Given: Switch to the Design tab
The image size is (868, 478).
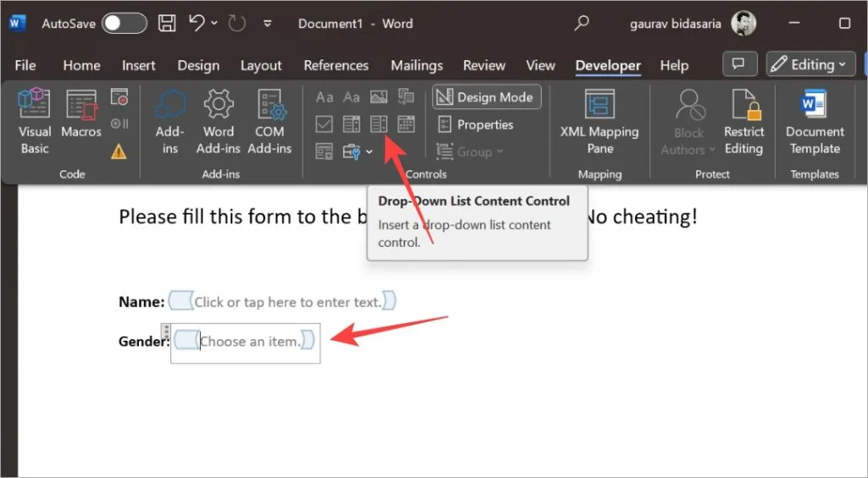Looking at the screenshot, I should point(198,65).
